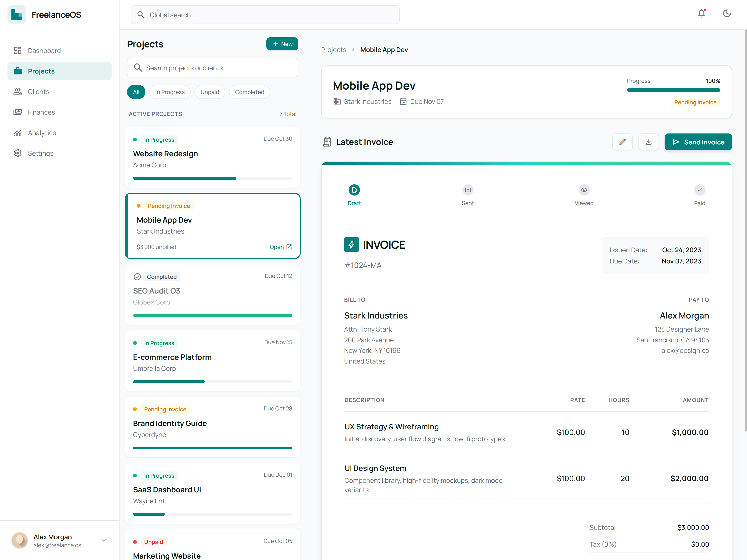The height and width of the screenshot is (560, 747).
Task: Click the Draft status step icon
Action: pyautogui.click(x=354, y=190)
